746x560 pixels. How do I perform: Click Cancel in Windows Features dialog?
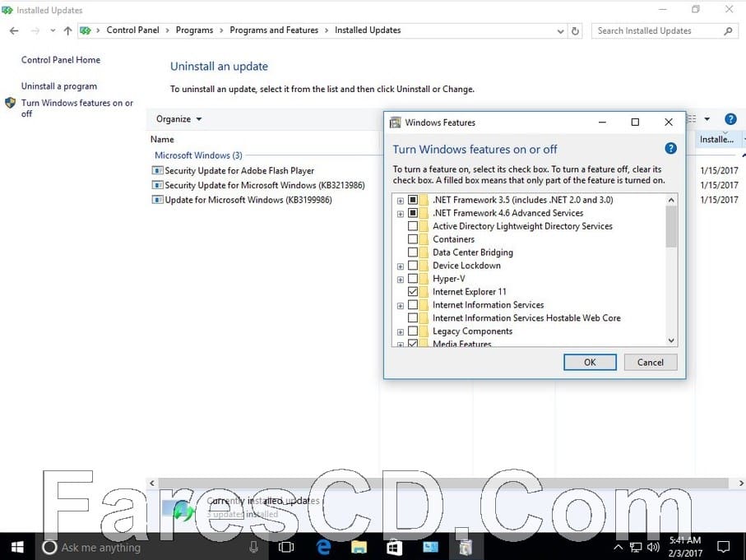pyautogui.click(x=651, y=362)
